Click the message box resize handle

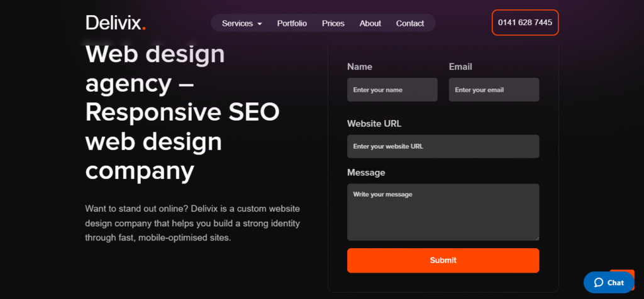(x=536, y=237)
